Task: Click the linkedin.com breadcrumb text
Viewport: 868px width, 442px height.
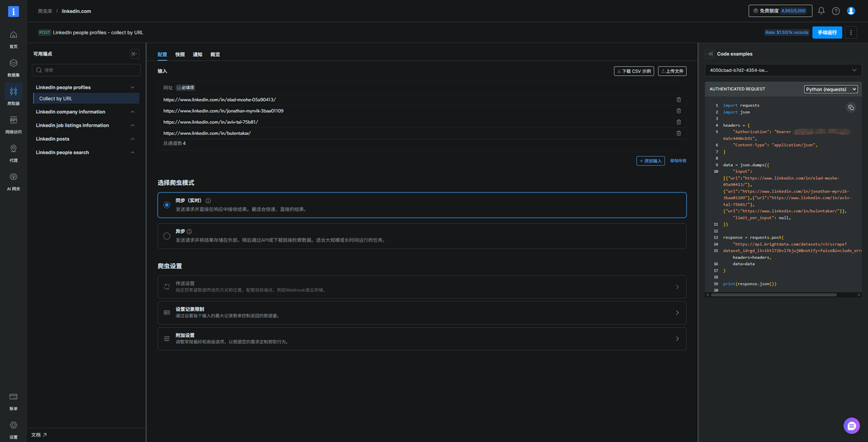Action: 76,11
